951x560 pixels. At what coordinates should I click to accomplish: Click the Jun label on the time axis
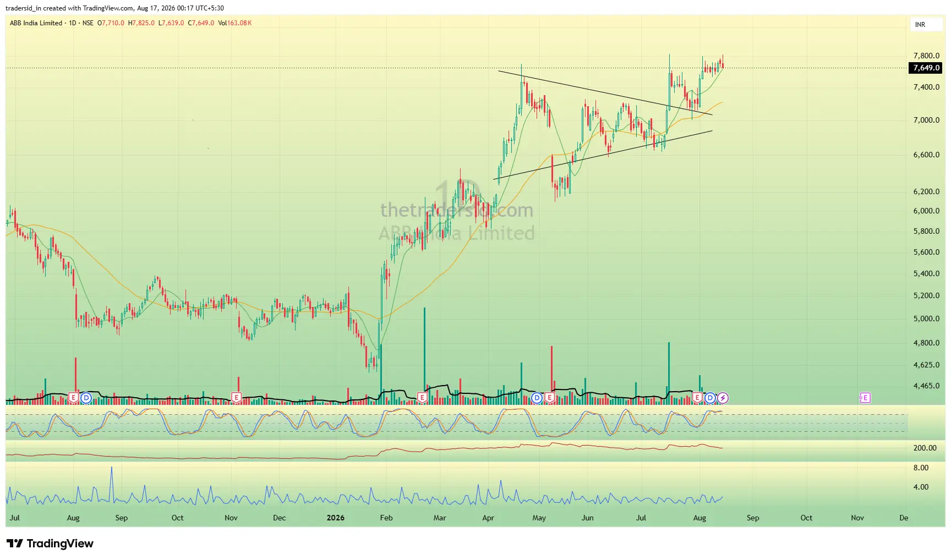[587, 518]
